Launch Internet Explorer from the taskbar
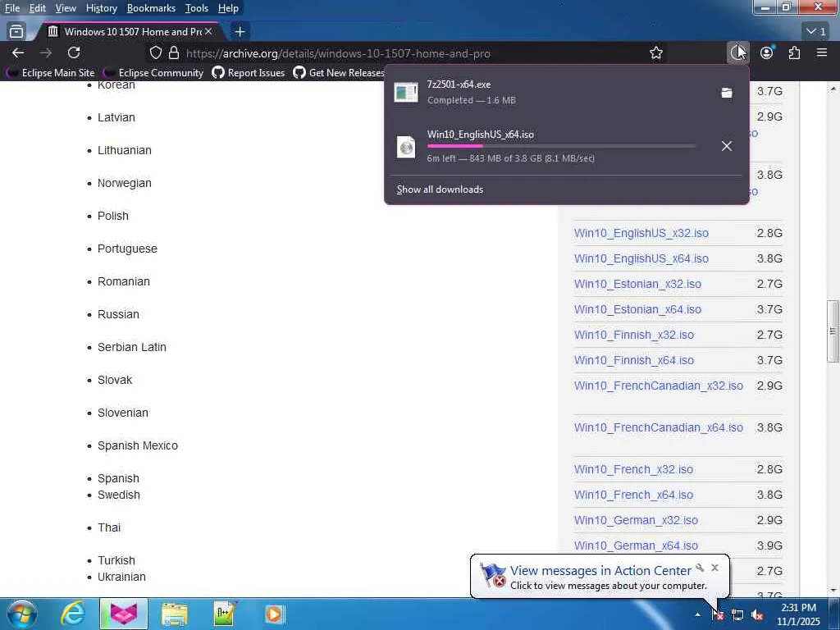 click(x=73, y=614)
